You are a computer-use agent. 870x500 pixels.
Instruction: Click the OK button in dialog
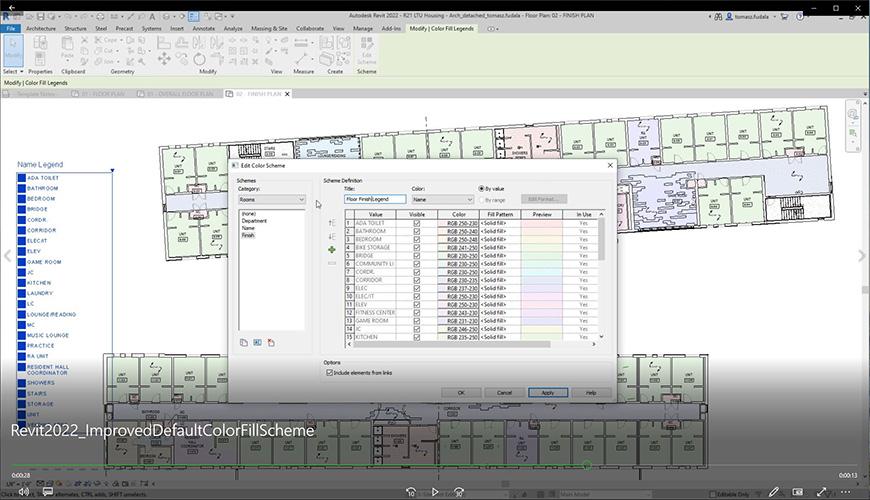(x=461, y=392)
